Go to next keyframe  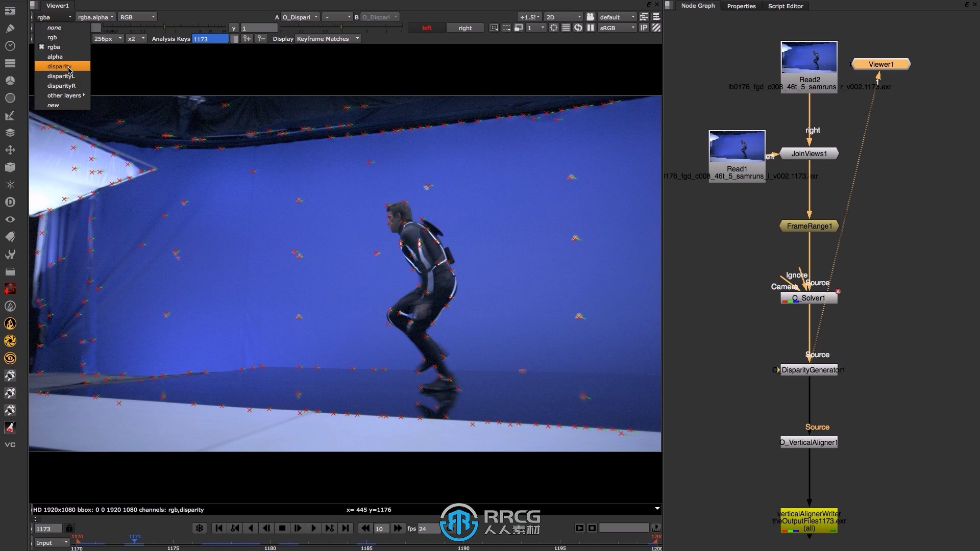[x=330, y=528]
